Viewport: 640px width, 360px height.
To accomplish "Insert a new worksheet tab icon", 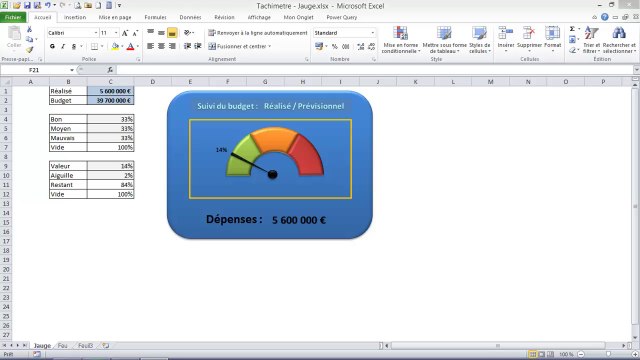I will click(x=106, y=345).
